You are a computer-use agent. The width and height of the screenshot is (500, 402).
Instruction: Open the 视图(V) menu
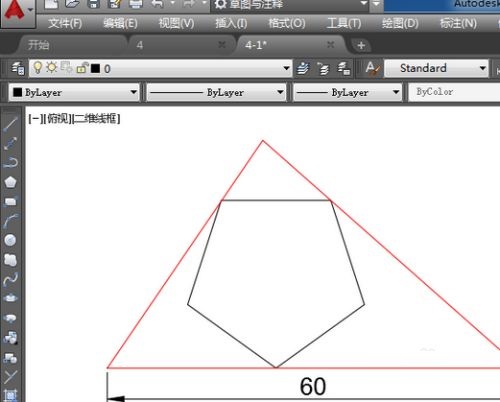[176, 23]
